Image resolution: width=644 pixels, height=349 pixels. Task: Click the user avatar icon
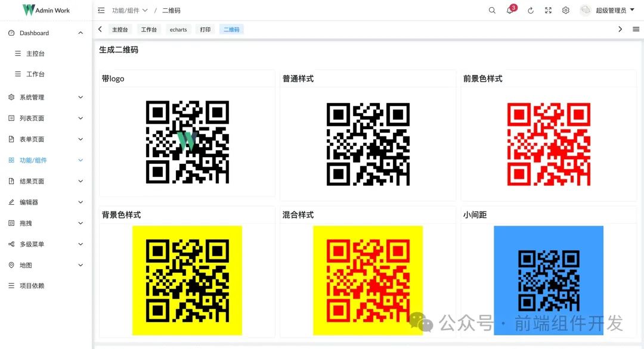point(586,10)
